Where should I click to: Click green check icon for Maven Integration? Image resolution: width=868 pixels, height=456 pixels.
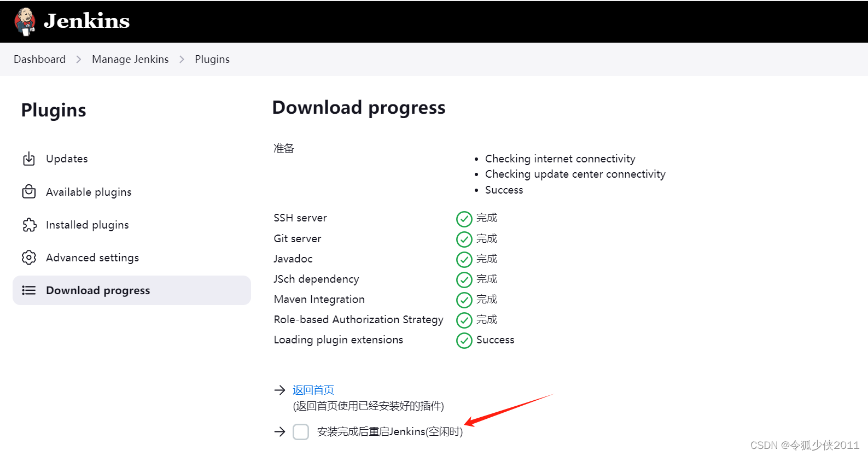[x=464, y=300]
